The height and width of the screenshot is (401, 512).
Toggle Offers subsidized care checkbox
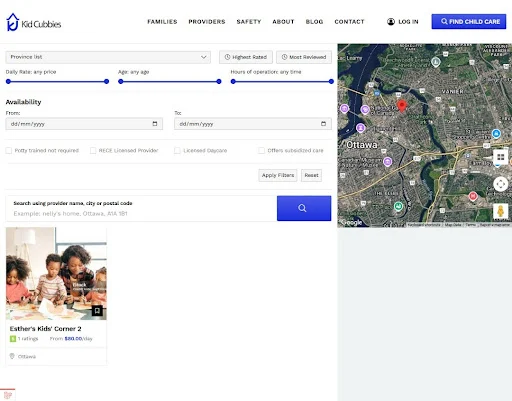[262, 150]
